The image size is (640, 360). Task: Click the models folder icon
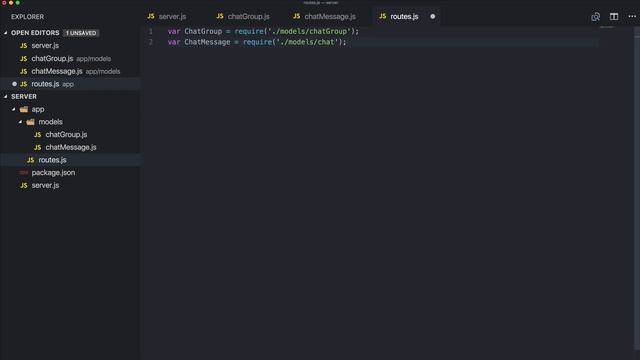click(x=31, y=122)
